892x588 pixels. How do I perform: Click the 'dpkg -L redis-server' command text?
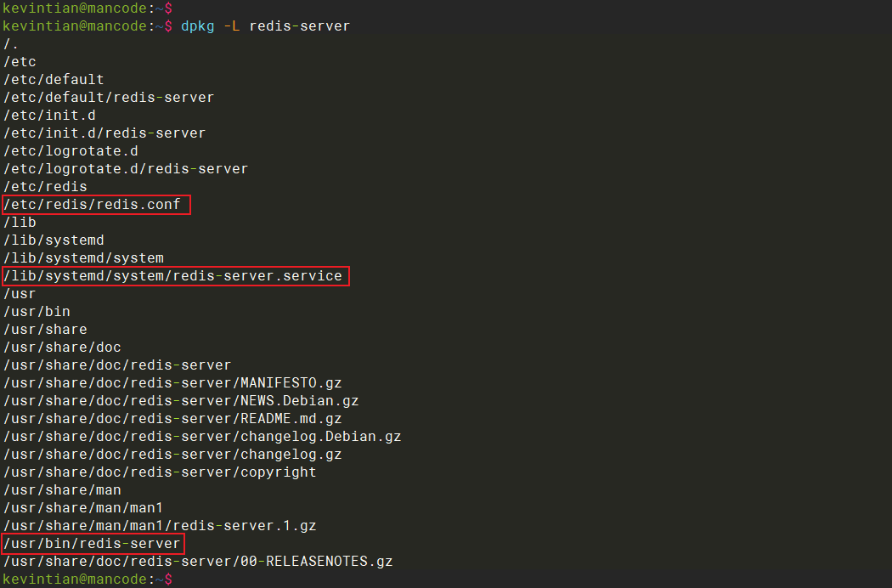pyautogui.click(x=265, y=26)
